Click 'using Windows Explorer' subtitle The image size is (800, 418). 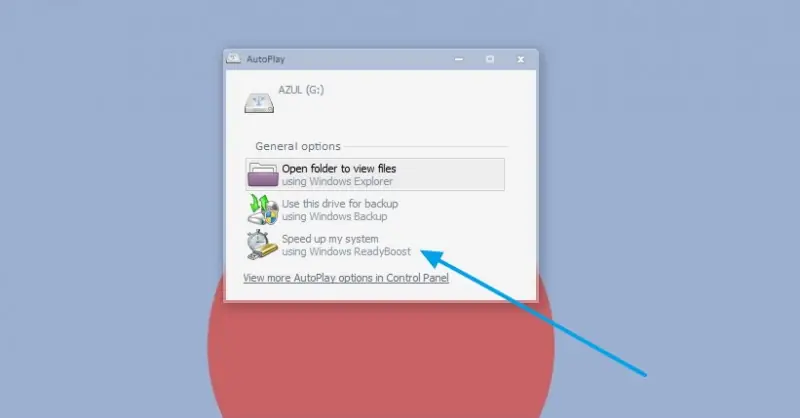337,182
